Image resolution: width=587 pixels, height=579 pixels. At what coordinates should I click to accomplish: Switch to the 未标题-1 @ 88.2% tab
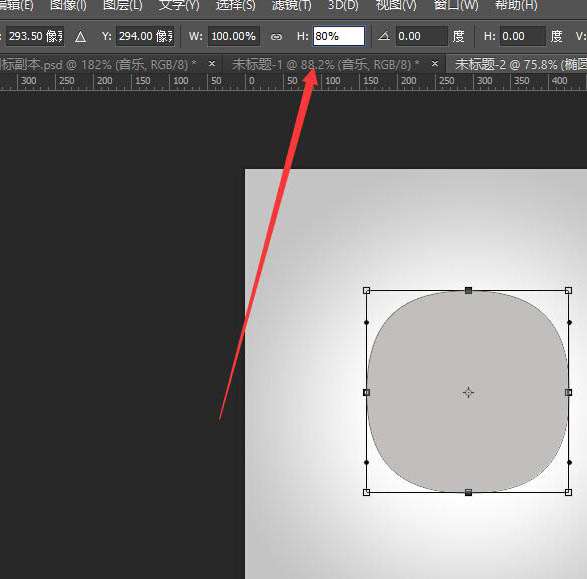pos(325,65)
